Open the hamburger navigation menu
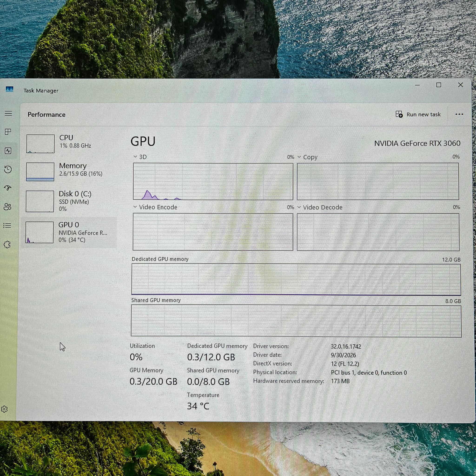Screen dimensions: 476x476 8,113
